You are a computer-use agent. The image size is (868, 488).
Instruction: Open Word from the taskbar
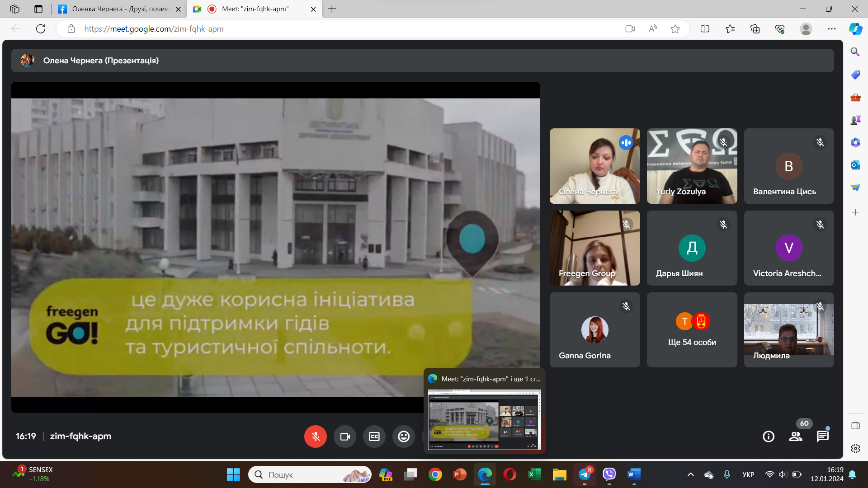pos(634,474)
